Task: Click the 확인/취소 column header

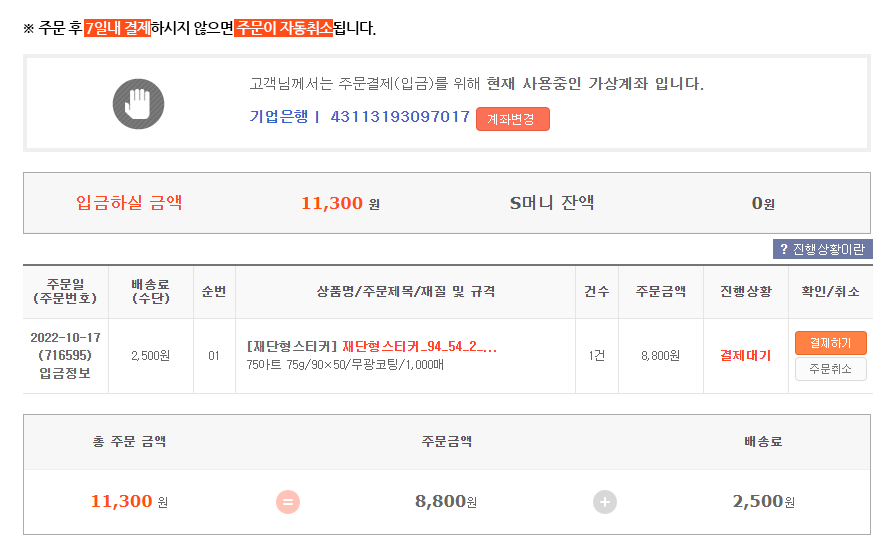Action: pyautogui.click(x=829, y=292)
